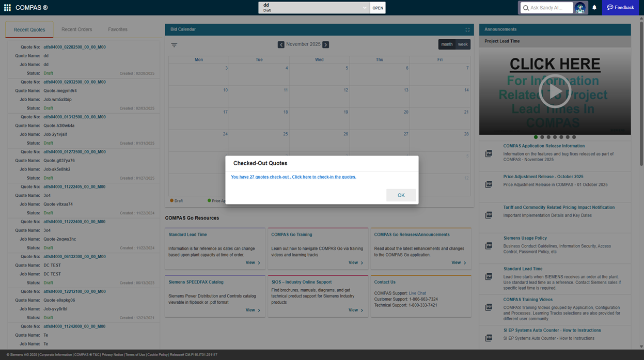
Task: Expand the quote selector dropdown
Action: point(364,8)
